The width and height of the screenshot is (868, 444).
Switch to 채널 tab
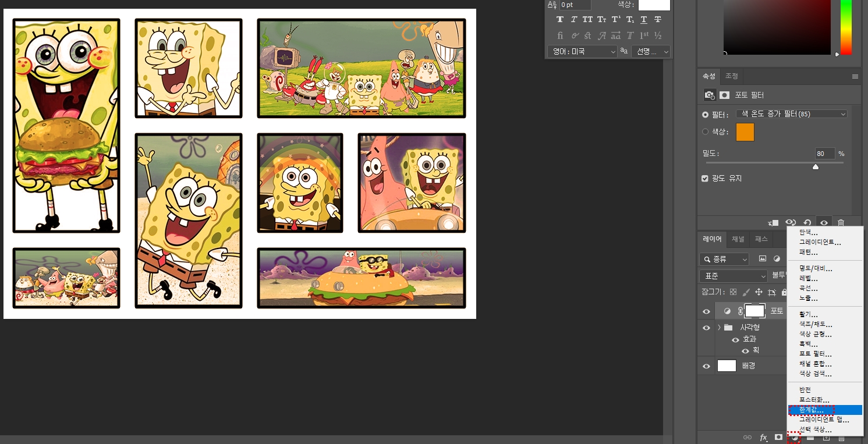[x=738, y=239]
